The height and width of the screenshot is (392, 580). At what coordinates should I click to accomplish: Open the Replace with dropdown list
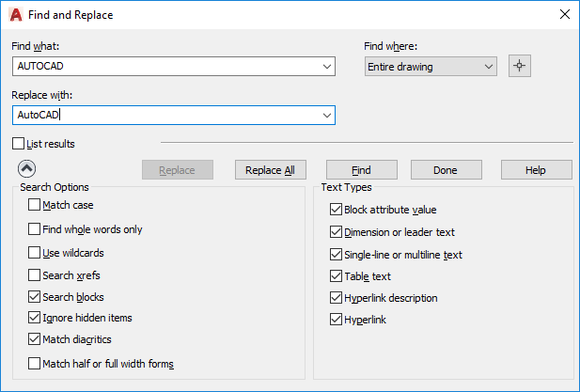click(326, 115)
